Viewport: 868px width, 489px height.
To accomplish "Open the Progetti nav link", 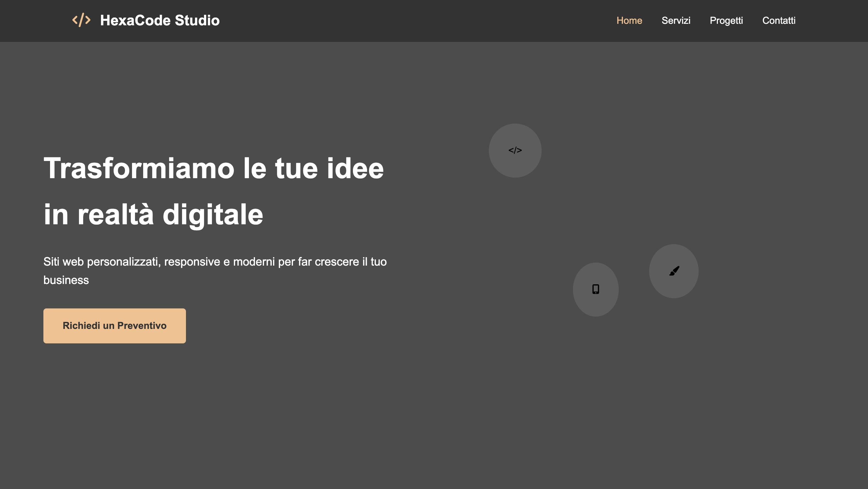I will pos(726,21).
